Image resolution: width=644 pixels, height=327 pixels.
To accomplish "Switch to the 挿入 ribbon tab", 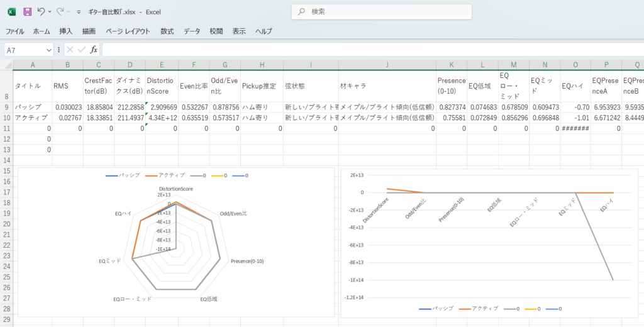I will click(66, 31).
